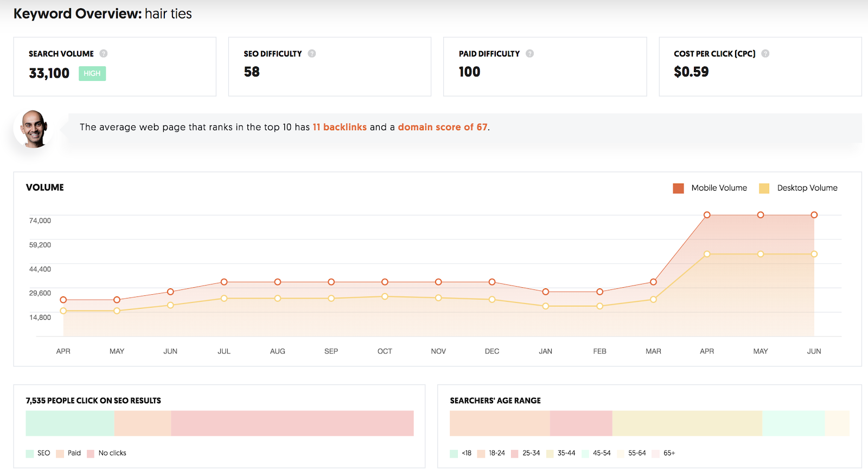
Task: Click the 25-34 age legend swatch
Action: [515, 453]
